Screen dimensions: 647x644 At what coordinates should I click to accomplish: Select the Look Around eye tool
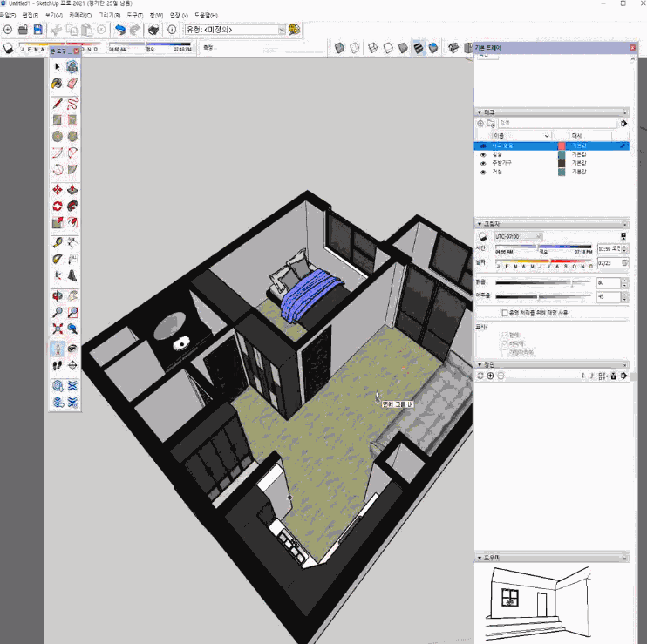click(x=72, y=349)
